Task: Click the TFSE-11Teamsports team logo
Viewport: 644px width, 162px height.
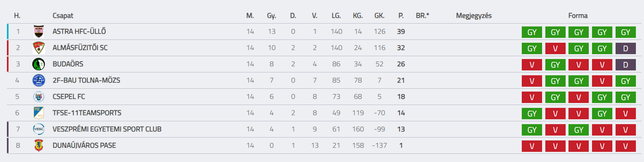Action: (x=39, y=113)
